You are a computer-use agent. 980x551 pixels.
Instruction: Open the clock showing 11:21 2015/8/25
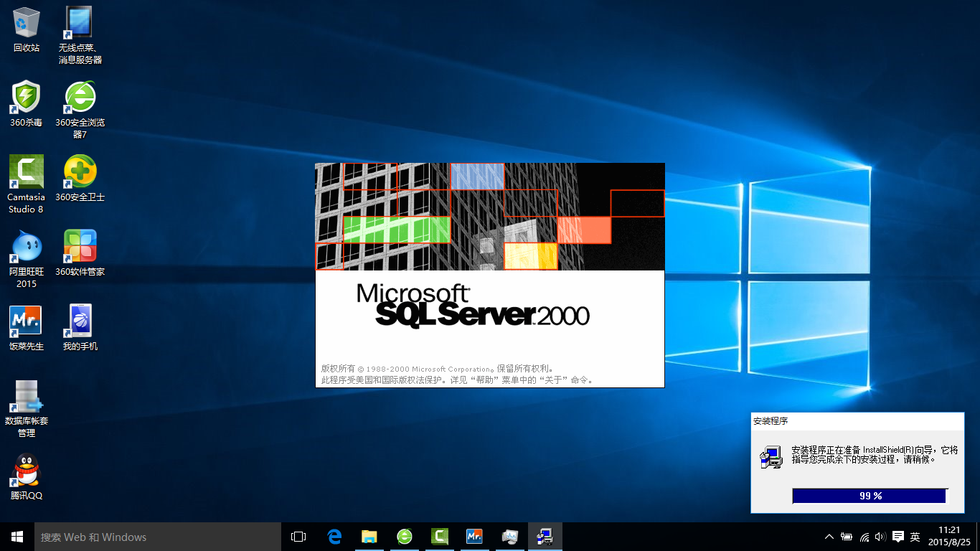pos(949,537)
